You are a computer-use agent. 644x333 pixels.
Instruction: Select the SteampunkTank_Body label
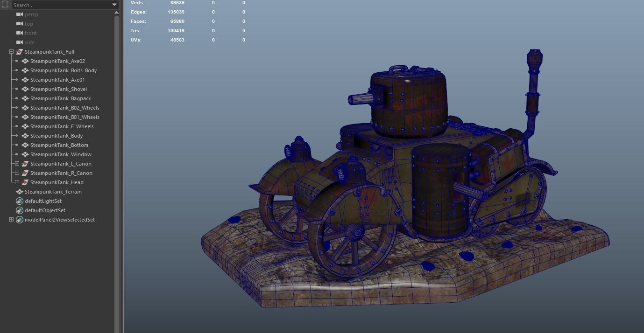[x=57, y=136]
